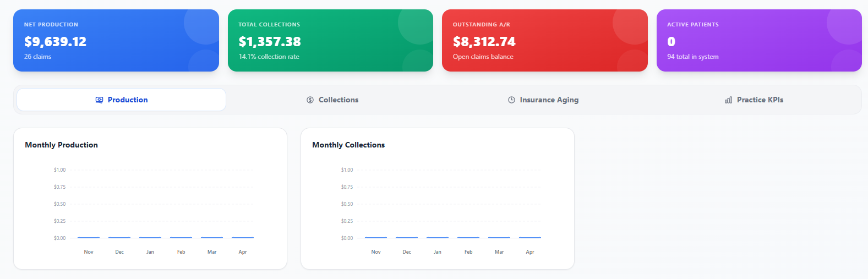Viewport: 868px width, 279px height.
Task: Click the '26 claims' text
Action: pyautogui.click(x=37, y=57)
